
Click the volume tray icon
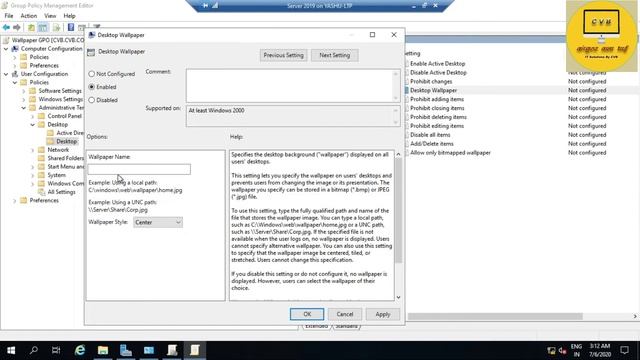(x=562, y=351)
